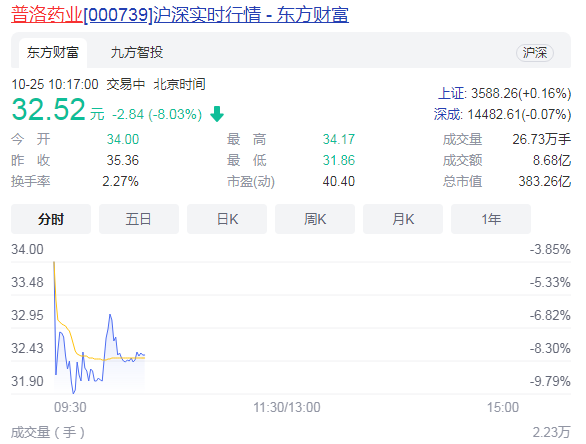The width and height of the screenshot is (586, 444).
Task: Click the 沪深 market badge
Action: point(535,53)
